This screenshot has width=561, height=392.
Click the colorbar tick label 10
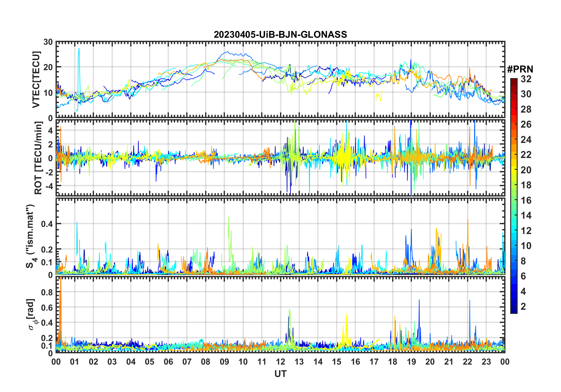tap(526, 246)
